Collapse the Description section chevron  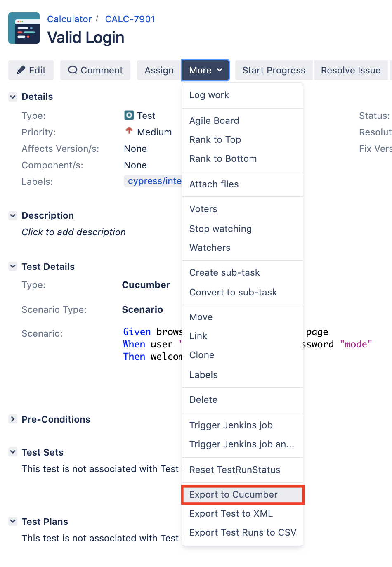(x=13, y=216)
